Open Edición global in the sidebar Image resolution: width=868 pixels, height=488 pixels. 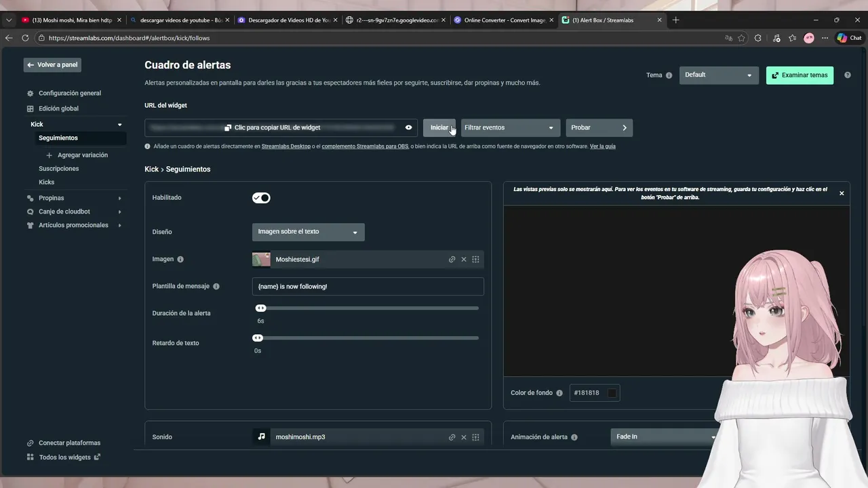coord(58,108)
